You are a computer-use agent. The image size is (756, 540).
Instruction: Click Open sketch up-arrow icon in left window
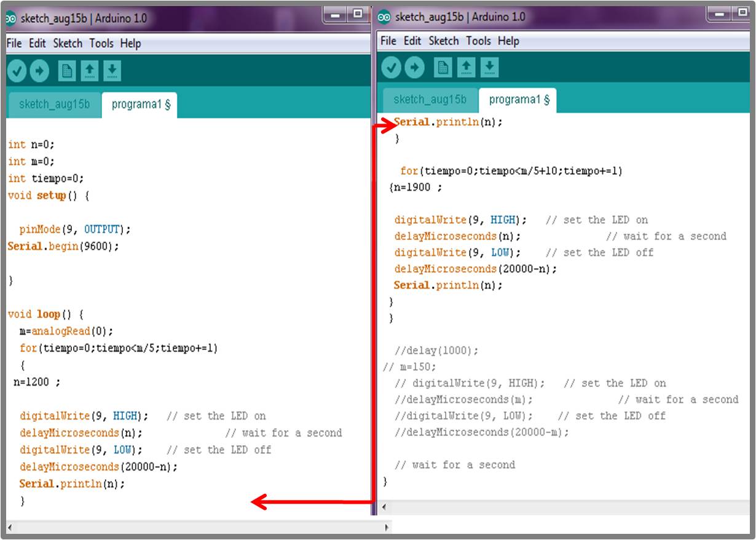90,72
